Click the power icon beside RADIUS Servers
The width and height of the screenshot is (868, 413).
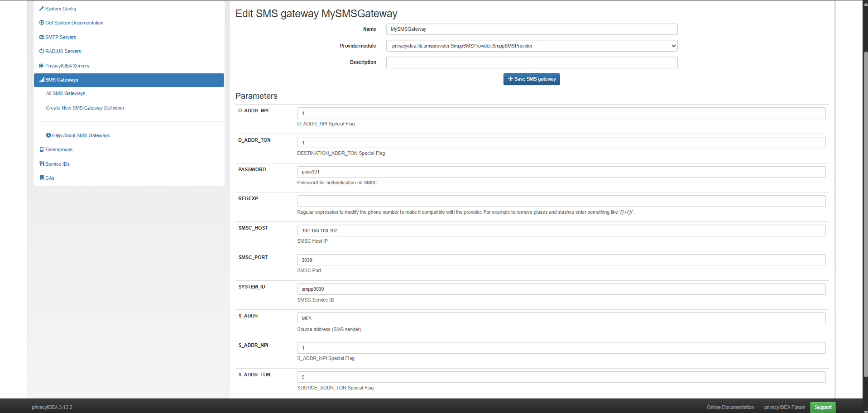42,51
